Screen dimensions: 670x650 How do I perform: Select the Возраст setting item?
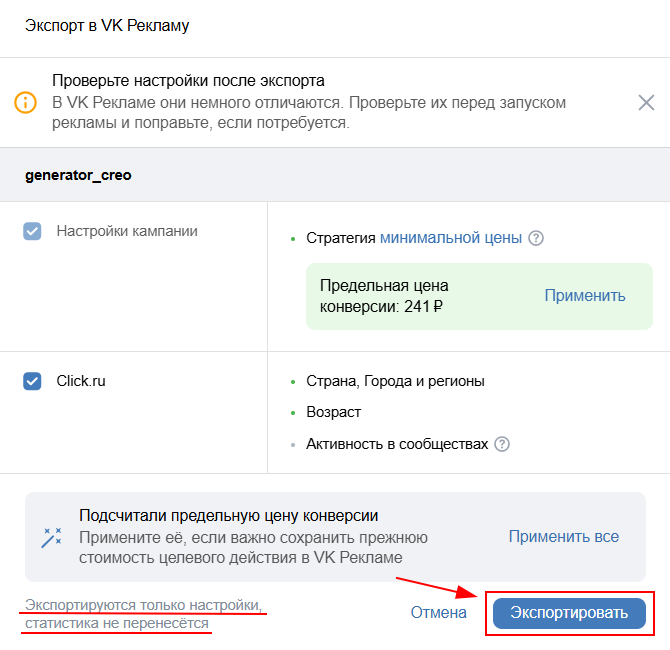[x=333, y=412]
